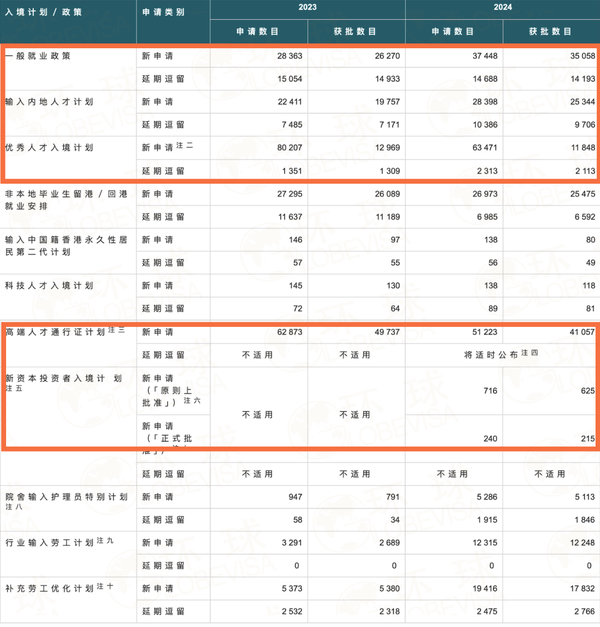This screenshot has height=627, width=600.
Task: Click the 输入内地人才计划 row label
Action: [49, 102]
